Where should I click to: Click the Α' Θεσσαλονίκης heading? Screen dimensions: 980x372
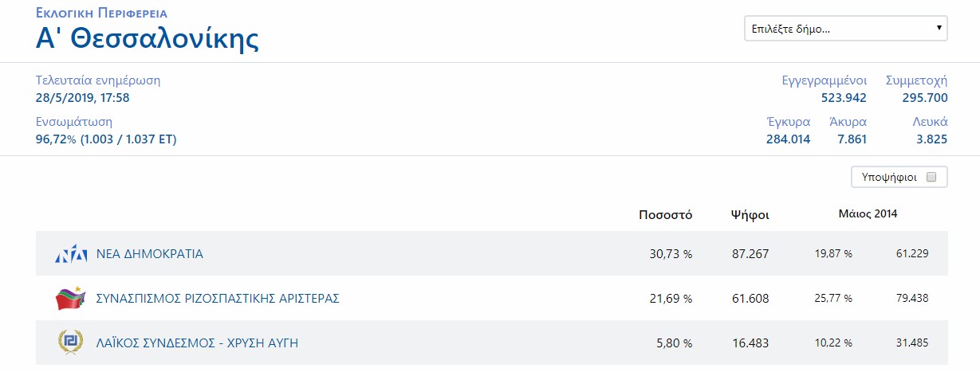pyautogui.click(x=148, y=39)
